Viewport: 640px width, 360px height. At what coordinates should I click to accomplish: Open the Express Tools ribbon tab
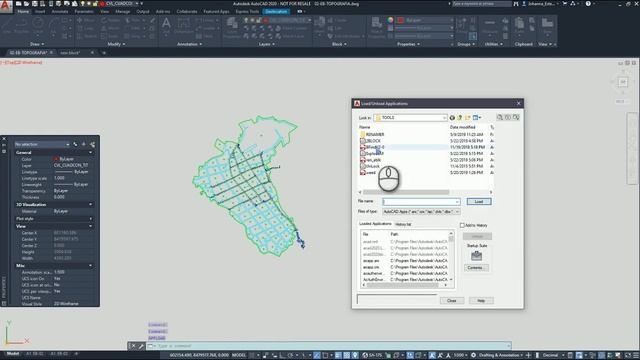click(x=247, y=11)
